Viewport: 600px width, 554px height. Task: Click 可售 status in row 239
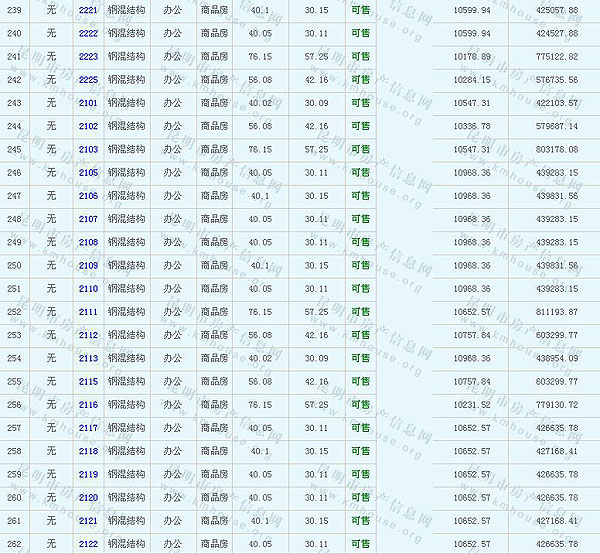[x=360, y=10]
